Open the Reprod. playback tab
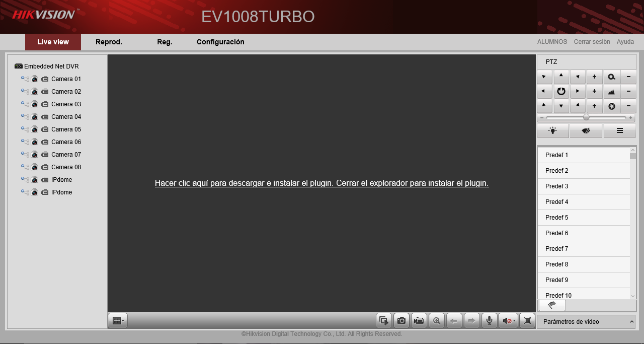 click(109, 42)
